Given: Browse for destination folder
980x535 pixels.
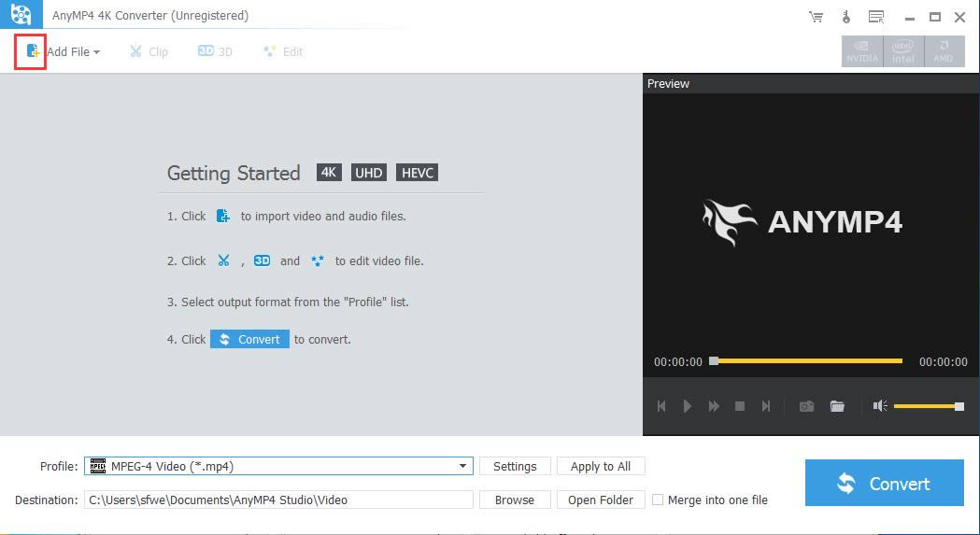Looking at the screenshot, I should 515,500.
